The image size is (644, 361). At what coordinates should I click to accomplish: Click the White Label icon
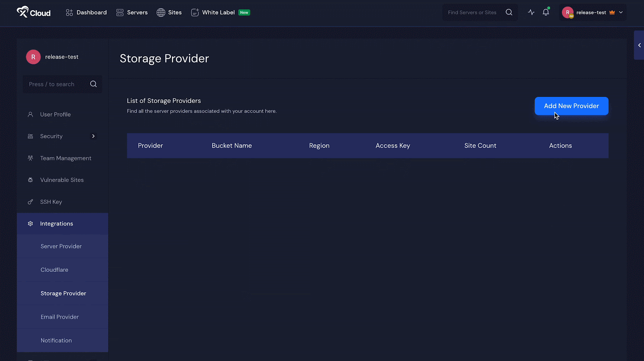[x=195, y=12]
